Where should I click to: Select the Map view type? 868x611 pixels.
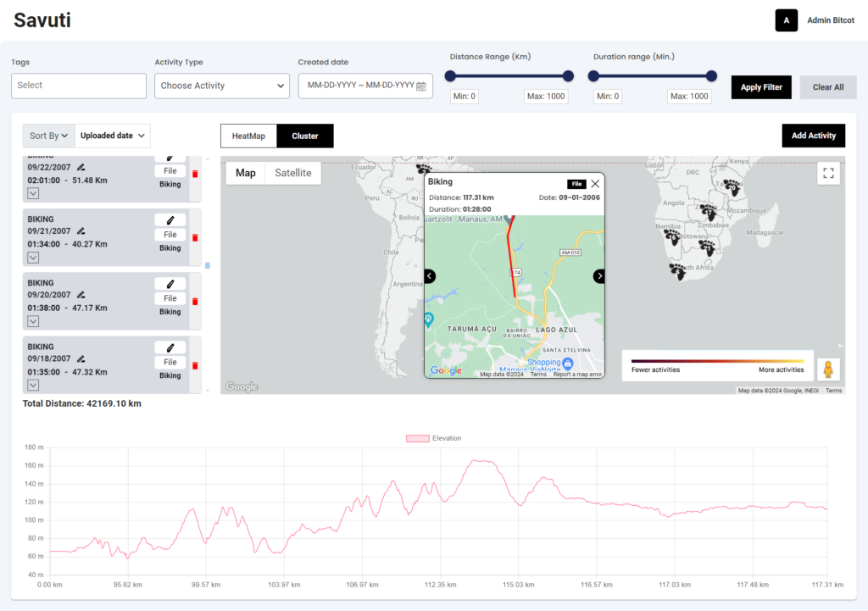[x=246, y=173]
